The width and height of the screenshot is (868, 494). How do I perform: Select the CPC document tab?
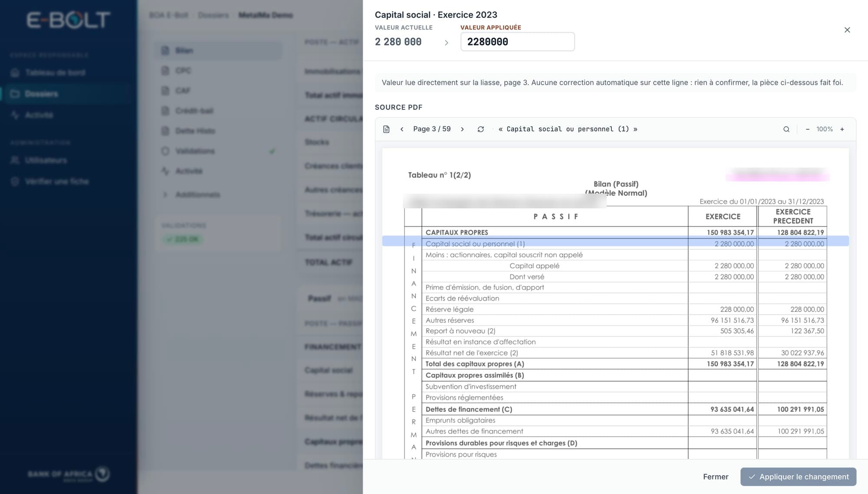click(x=218, y=70)
